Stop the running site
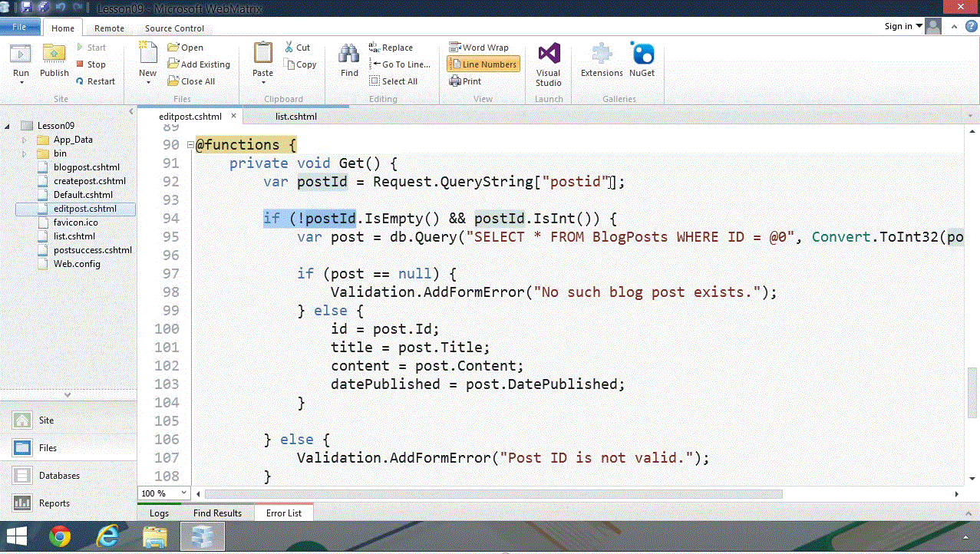 [91, 64]
